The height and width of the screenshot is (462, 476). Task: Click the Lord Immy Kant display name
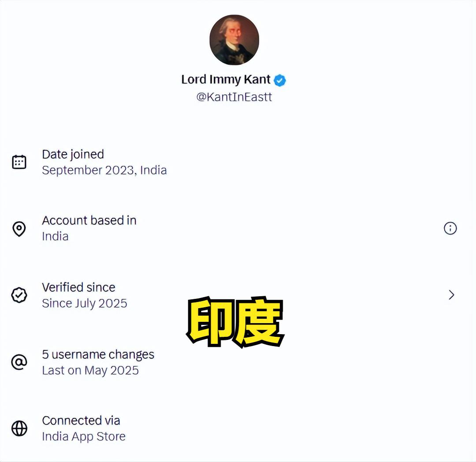pos(226,79)
